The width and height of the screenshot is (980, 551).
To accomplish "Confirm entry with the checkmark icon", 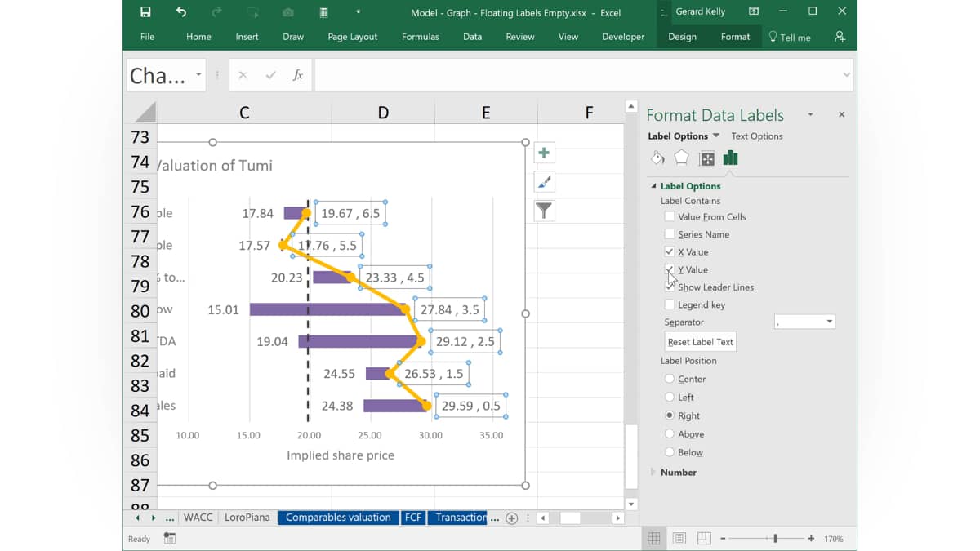I will [270, 75].
